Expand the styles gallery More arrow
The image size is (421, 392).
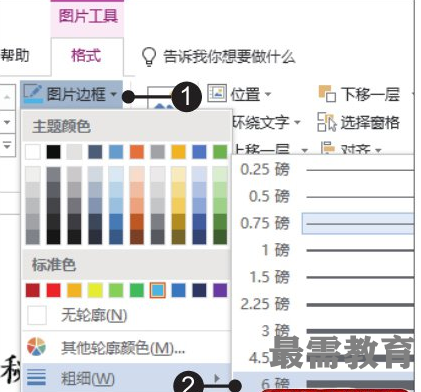7,145
